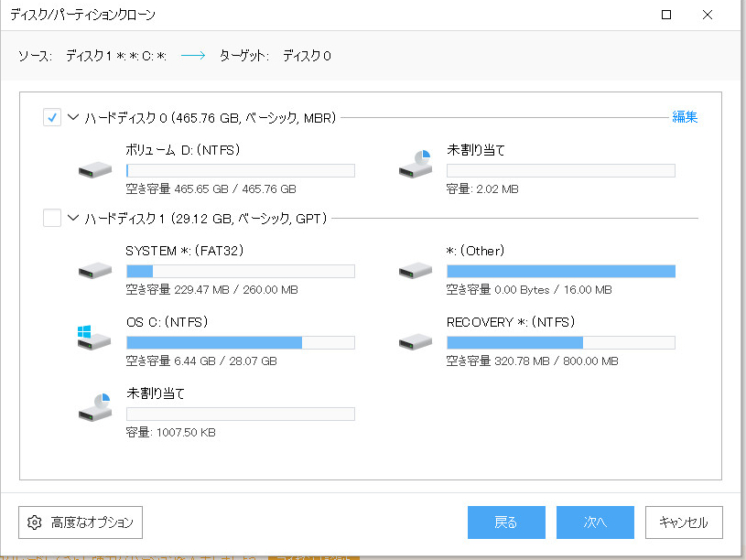
Task: Uncheck the ハードディスク 0 checkbox
Action: coord(52,117)
